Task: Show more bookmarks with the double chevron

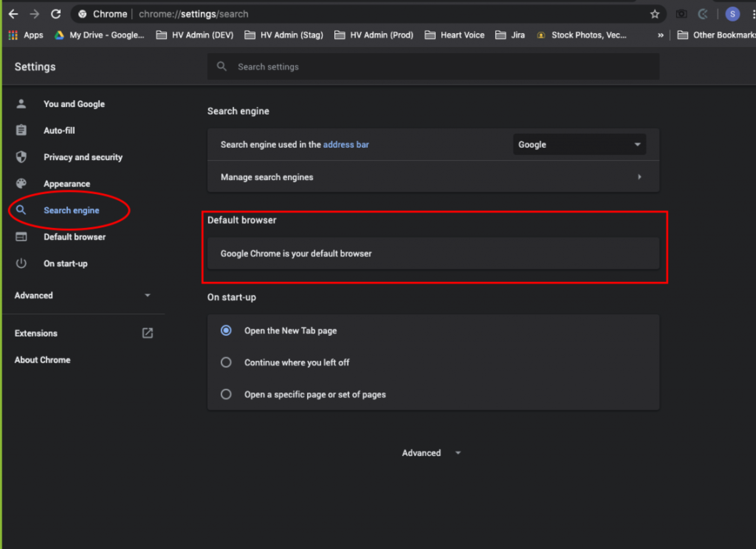Action: (661, 35)
